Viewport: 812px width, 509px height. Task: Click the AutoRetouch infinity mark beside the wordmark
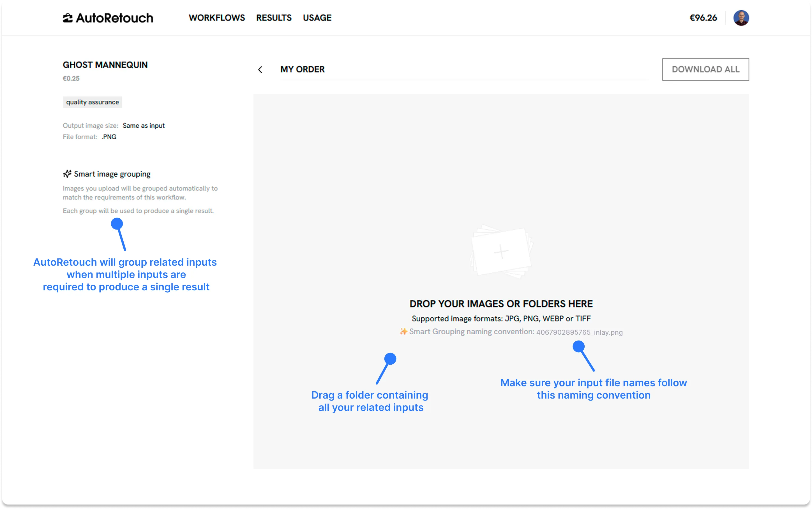(x=67, y=17)
